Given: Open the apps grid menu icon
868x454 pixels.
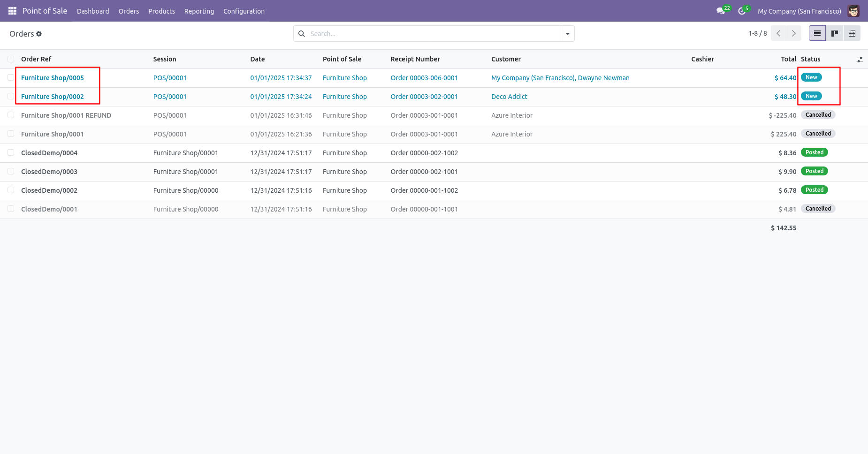Looking at the screenshot, I should [12, 11].
